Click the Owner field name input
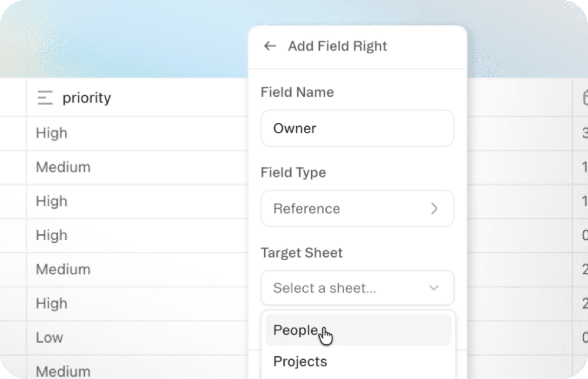 click(357, 128)
